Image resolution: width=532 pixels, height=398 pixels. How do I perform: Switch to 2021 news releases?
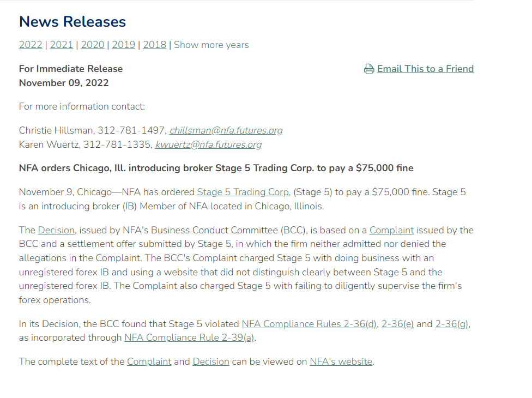click(62, 45)
